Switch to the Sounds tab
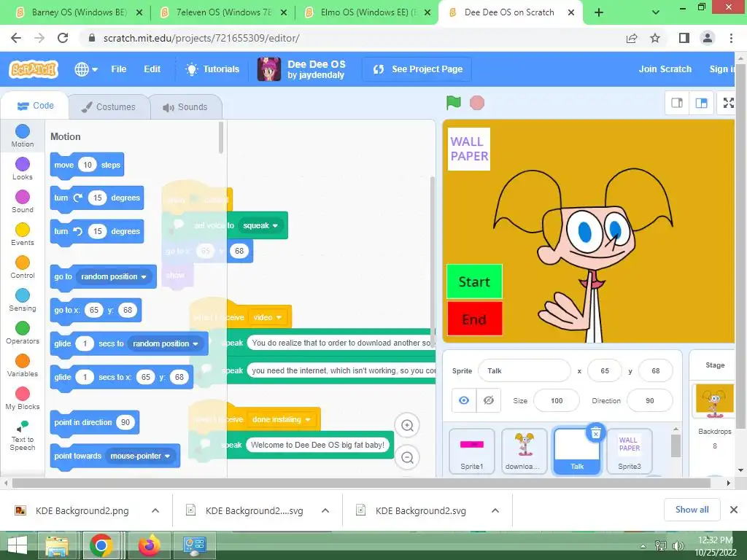Image resolution: width=747 pixels, height=560 pixels. tap(186, 107)
